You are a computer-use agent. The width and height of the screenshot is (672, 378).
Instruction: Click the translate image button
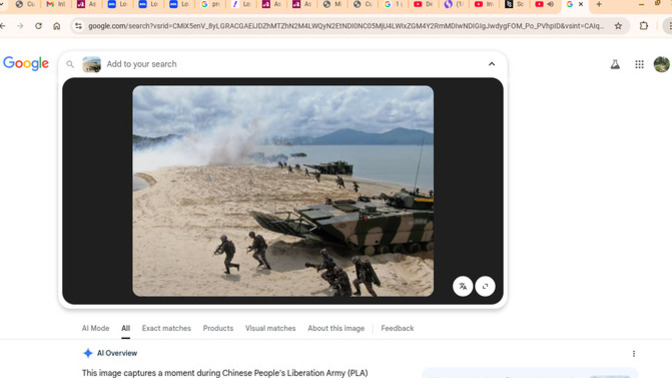[463, 286]
